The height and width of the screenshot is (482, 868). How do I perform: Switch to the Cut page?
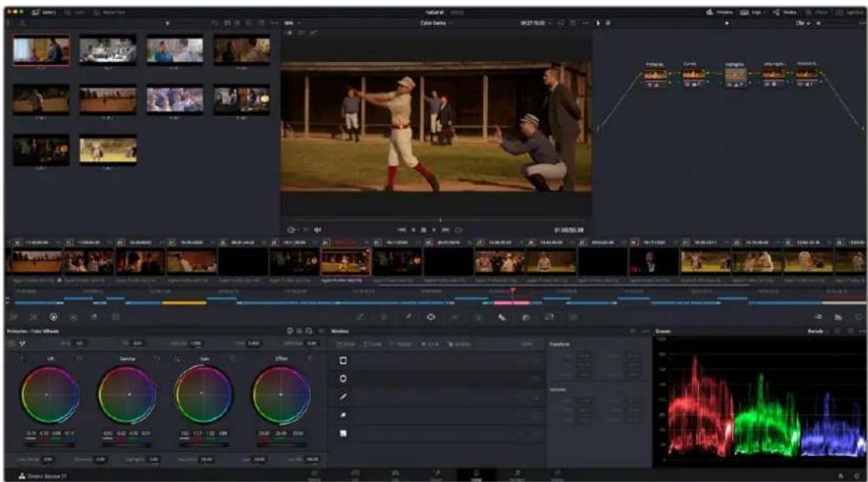click(355, 475)
